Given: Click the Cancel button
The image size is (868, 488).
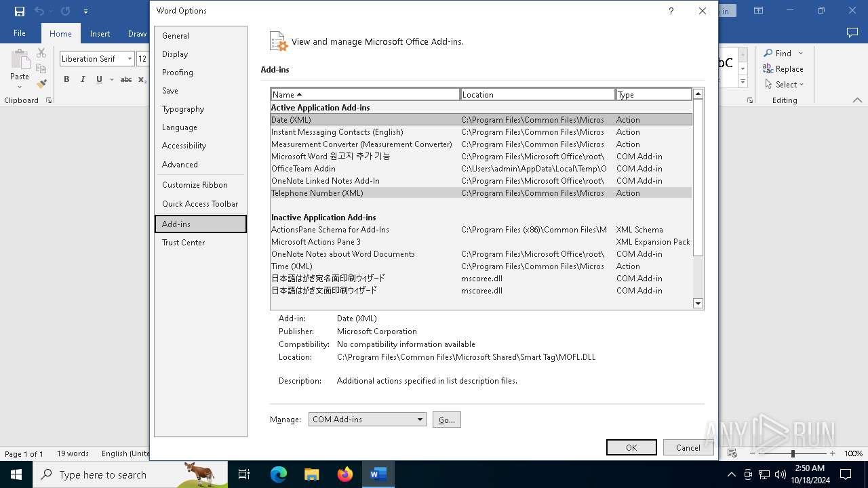Looking at the screenshot, I should [x=688, y=447].
